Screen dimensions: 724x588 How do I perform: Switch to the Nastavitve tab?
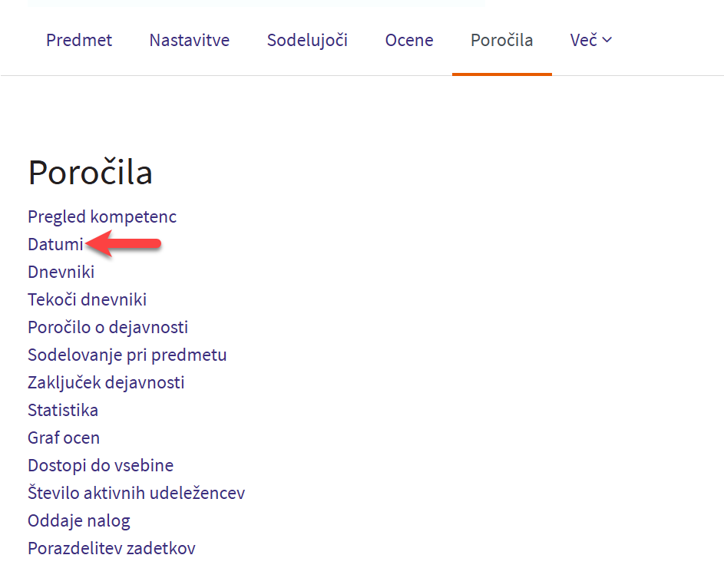pos(189,41)
